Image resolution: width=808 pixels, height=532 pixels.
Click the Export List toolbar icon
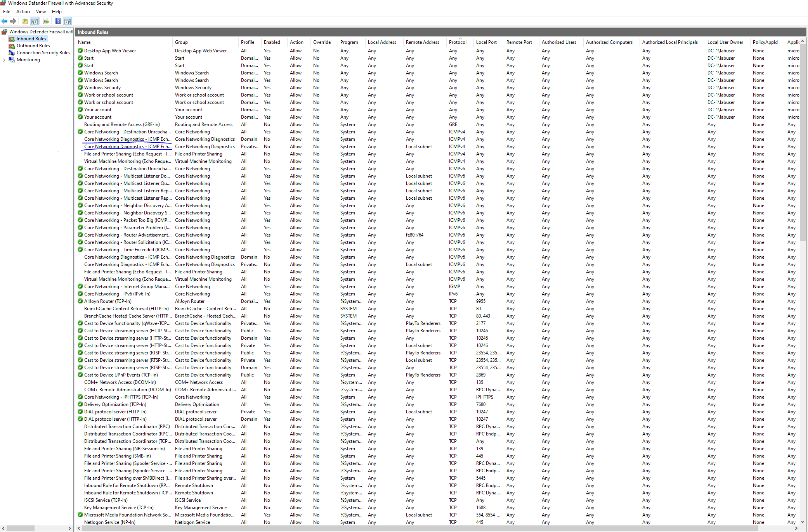click(46, 21)
